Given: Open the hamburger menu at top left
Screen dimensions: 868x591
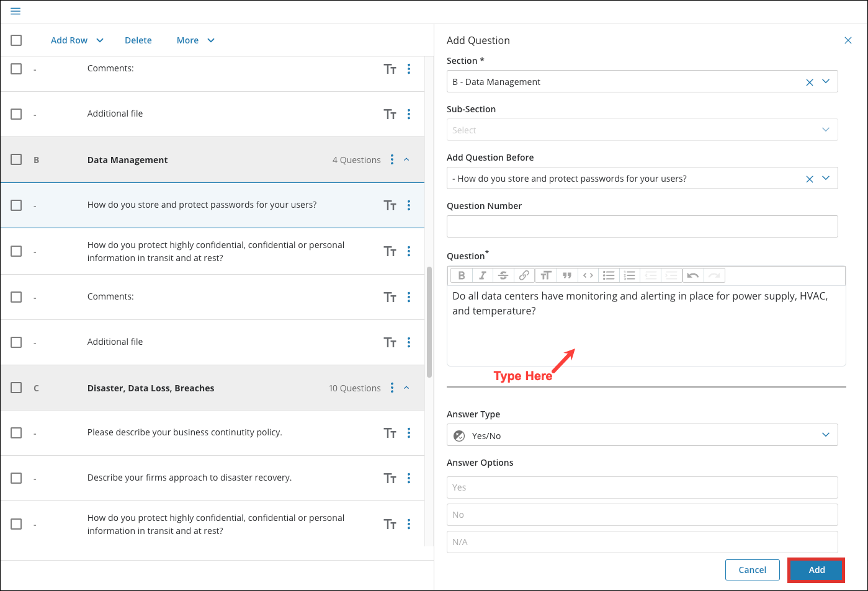Looking at the screenshot, I should [x=16, y=11].
